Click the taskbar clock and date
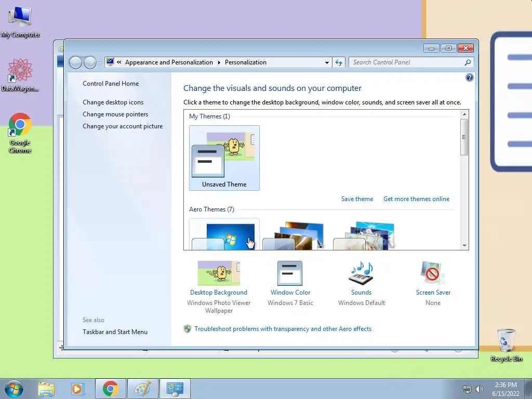The height and width of the screenshot is (399, 532). click(x=506, y=389)
